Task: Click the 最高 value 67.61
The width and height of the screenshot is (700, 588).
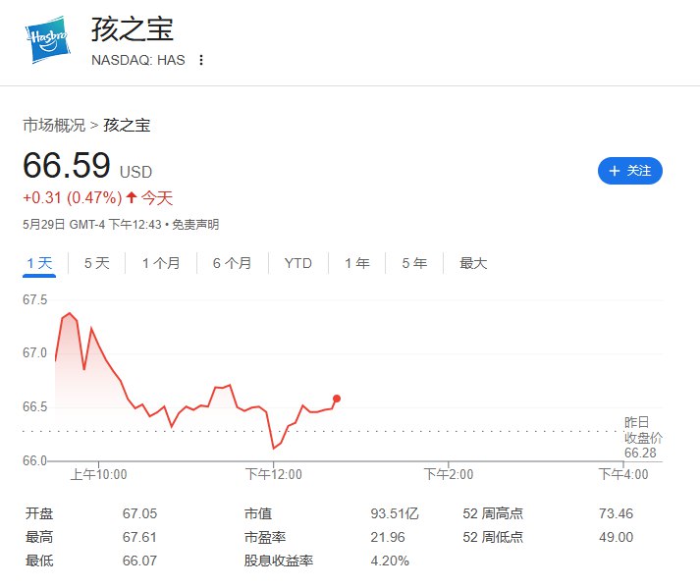Action: point(139,537)
